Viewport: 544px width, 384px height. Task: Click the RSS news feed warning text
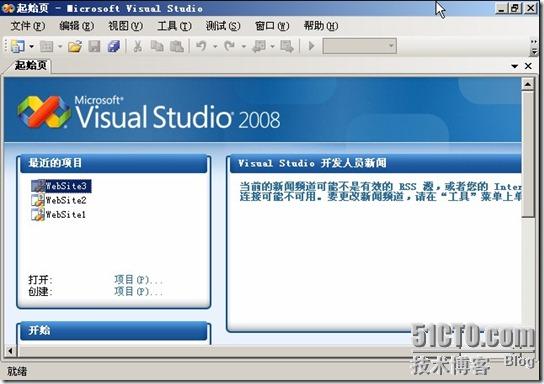[381, 191]
